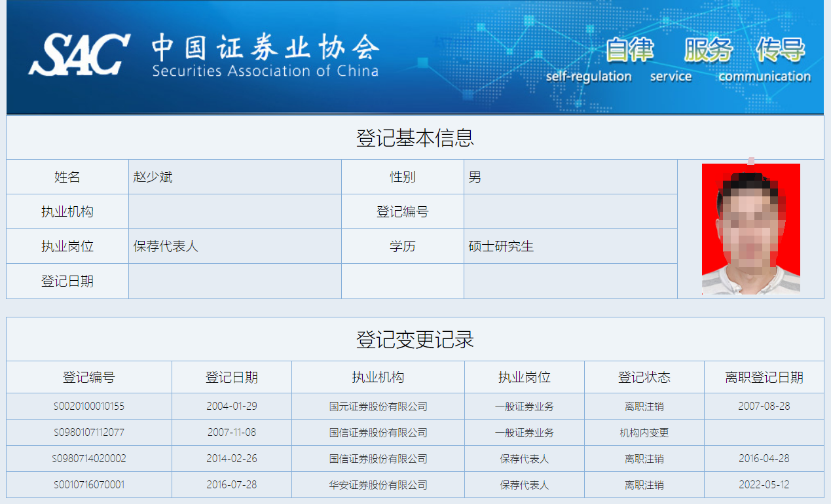Click the profile photo thumbnail
The image size is (831, 504).
coord(751,229)
